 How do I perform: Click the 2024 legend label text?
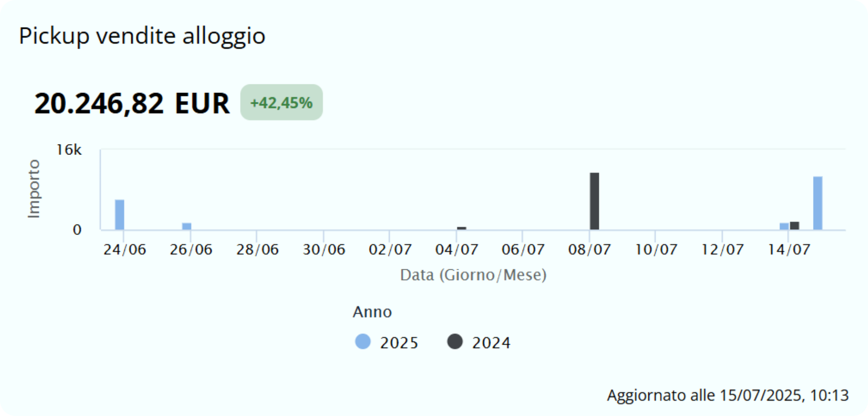491,343
